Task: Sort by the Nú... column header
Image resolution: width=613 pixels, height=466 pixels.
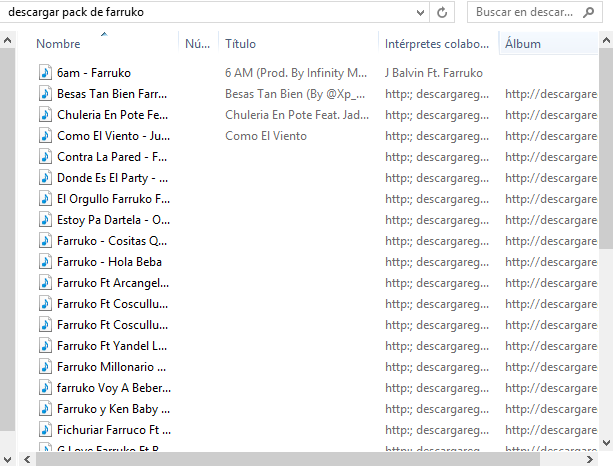Action: pyautogui.click(x=197, y=44)
